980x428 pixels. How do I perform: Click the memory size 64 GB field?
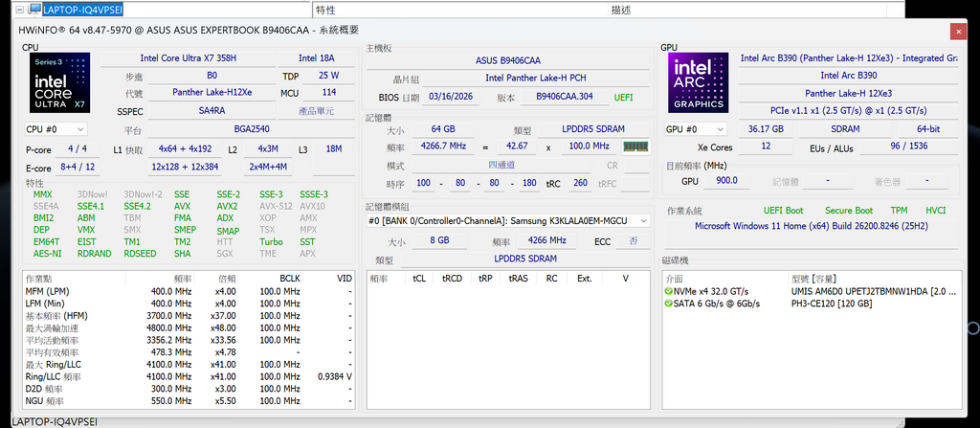443,129
